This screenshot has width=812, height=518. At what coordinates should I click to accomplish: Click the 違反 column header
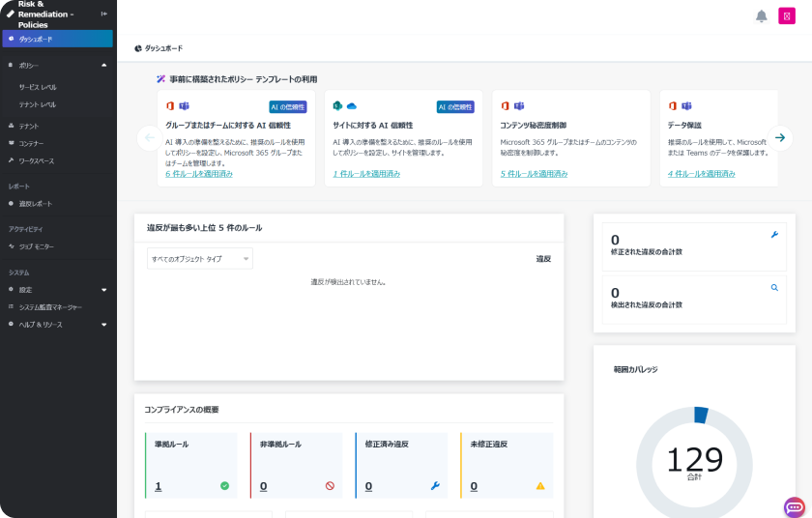coord(543,259)
